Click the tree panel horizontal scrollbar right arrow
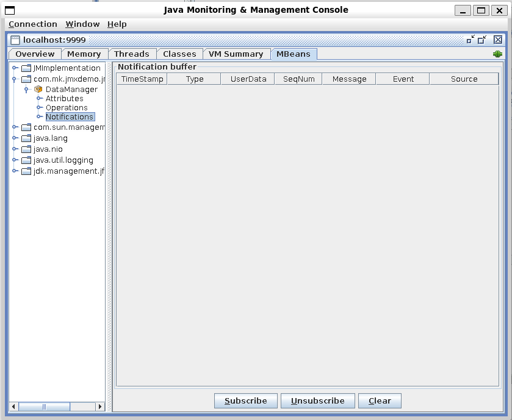The height and width of the screenshot is (420, 512). pos(101,407)
